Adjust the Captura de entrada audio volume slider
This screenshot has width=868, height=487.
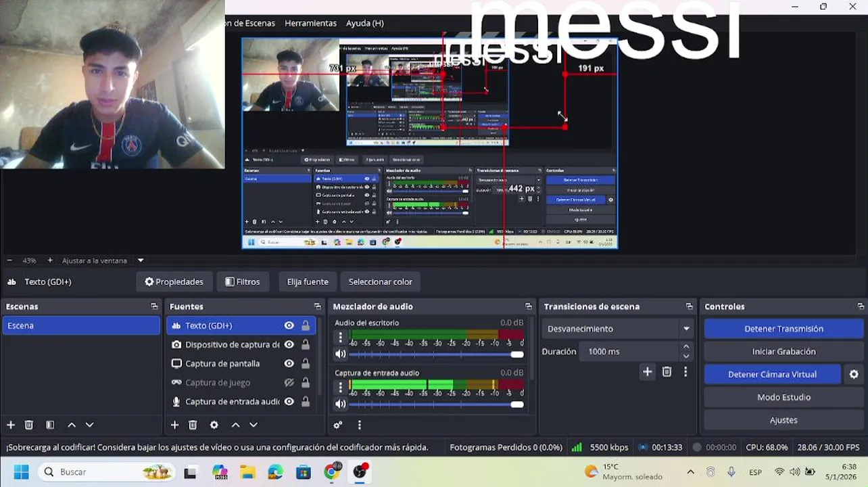[437, 404]
